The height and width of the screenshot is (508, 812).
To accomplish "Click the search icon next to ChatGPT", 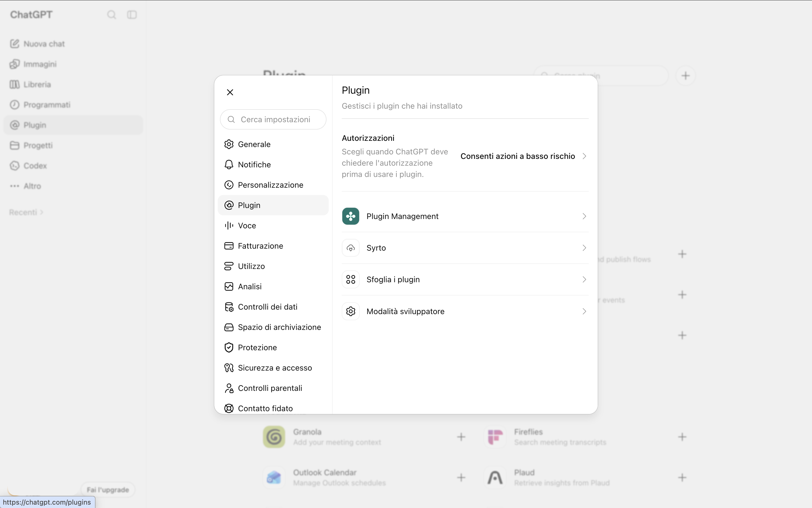I will [111, 15].
